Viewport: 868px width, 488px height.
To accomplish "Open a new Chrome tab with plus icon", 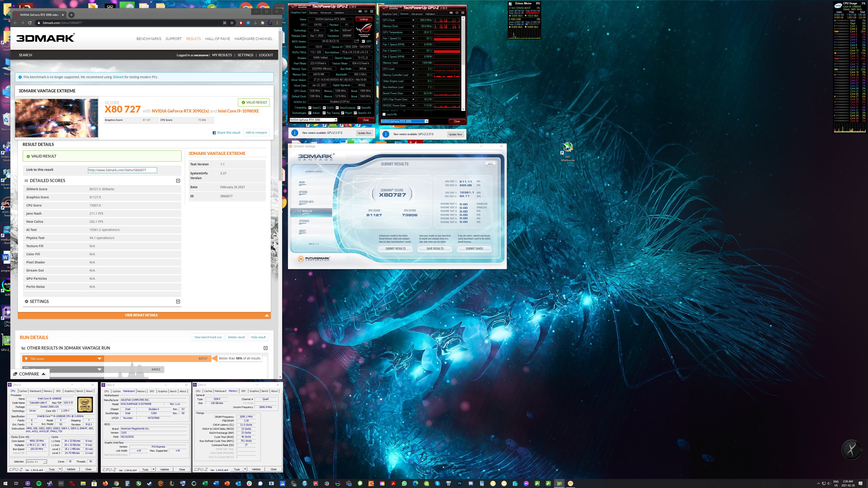I will 71,15.
